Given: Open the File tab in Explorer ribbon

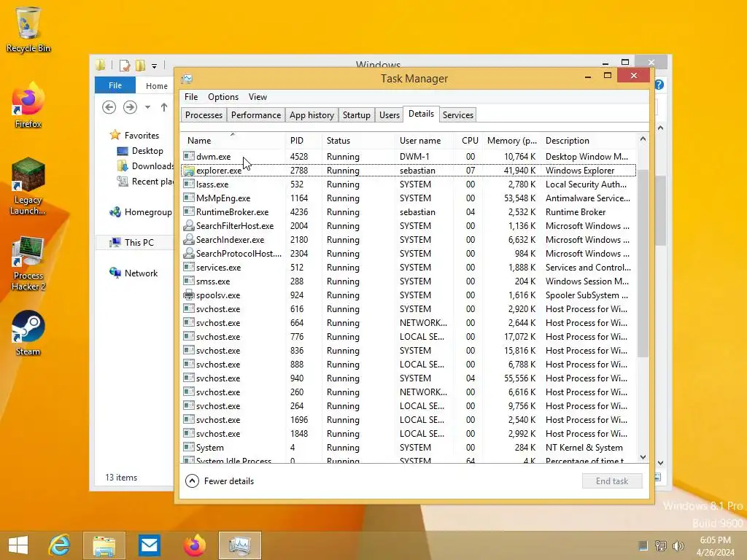Looking at the screenshot, I should [115, 85].
